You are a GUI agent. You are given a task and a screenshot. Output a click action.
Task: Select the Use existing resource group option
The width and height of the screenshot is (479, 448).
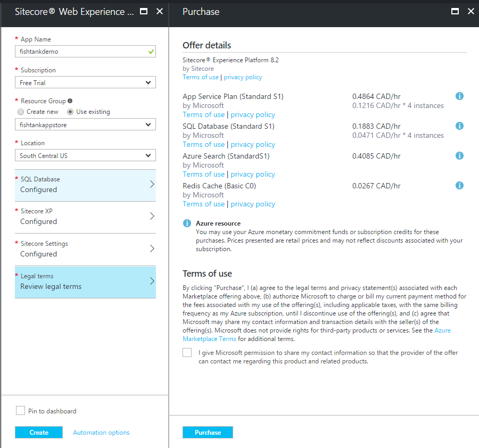pyautogui.click(x=70, y=112)
